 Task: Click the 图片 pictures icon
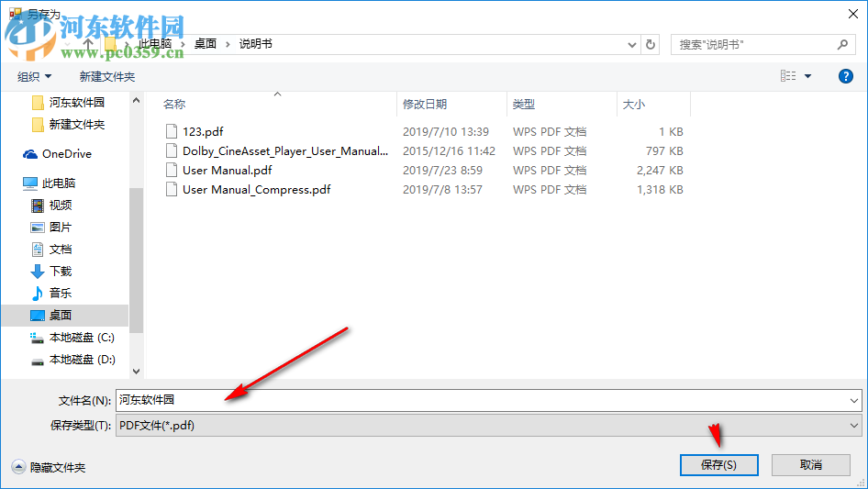[x=38, y=228]
